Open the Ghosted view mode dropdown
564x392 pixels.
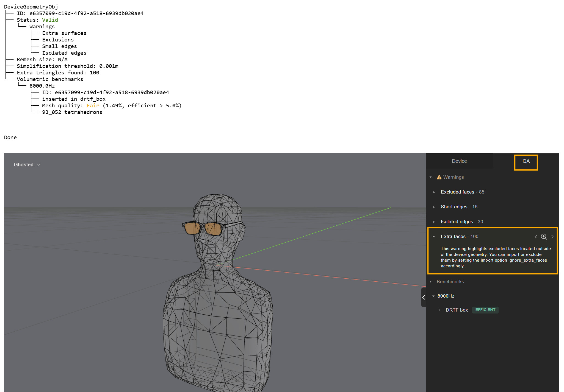pos(27,165)
